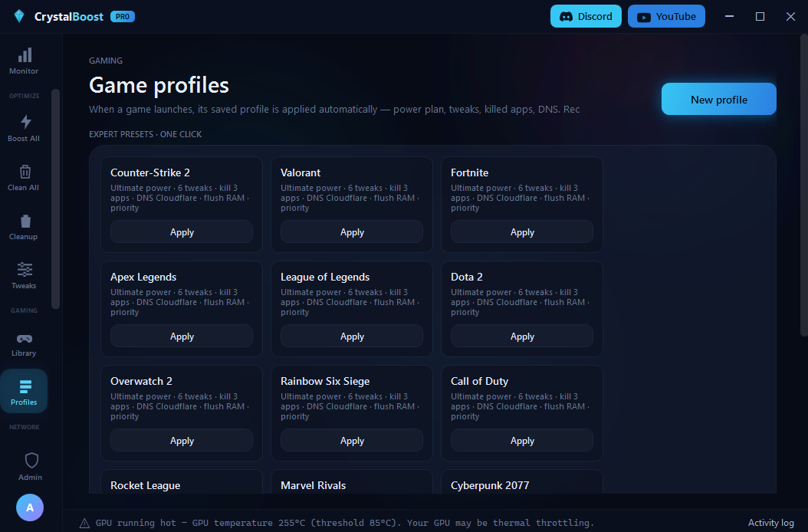Open the Admin shield icon
The image size is (808, 532).
coord(31,461)
